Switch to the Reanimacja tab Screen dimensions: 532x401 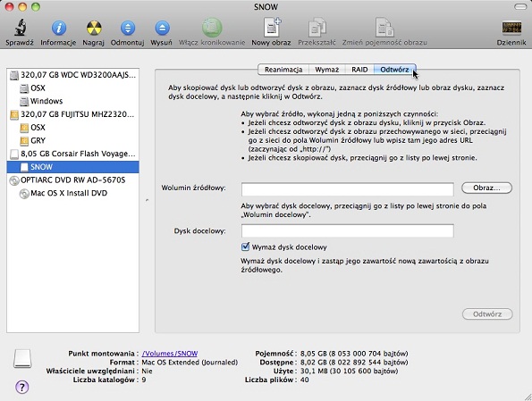pos(283,70)
